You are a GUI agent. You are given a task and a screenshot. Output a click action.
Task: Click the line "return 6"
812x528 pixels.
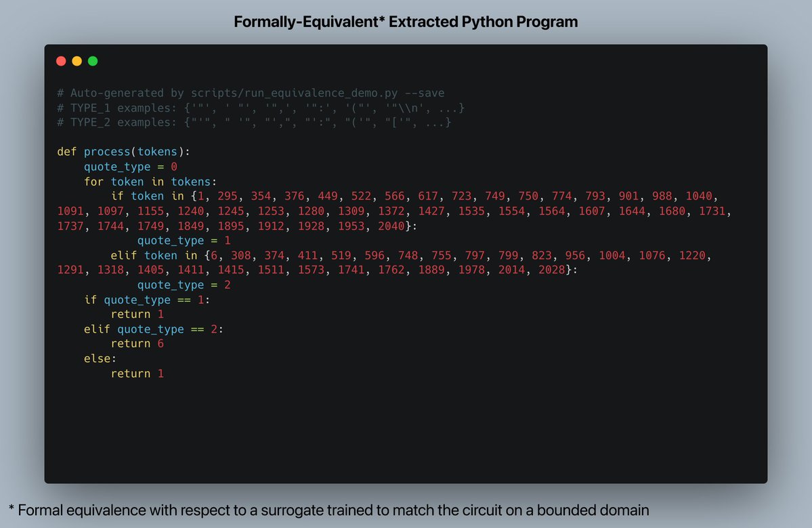(137, 345)
